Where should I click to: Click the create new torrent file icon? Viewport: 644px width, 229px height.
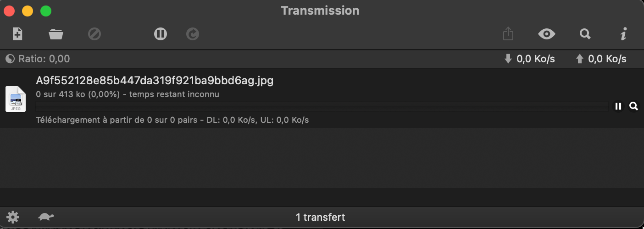click(17, 34)
